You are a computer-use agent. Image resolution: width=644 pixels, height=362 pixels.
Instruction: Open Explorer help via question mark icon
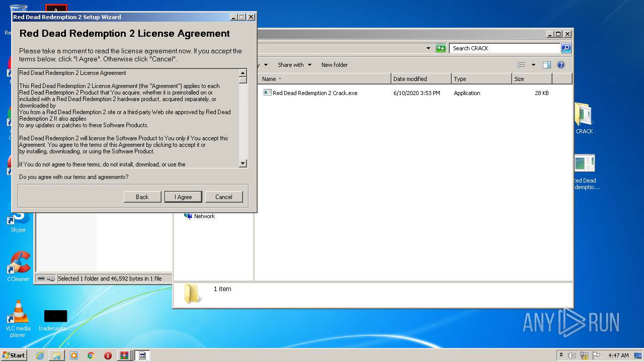[x=561, y=65]
